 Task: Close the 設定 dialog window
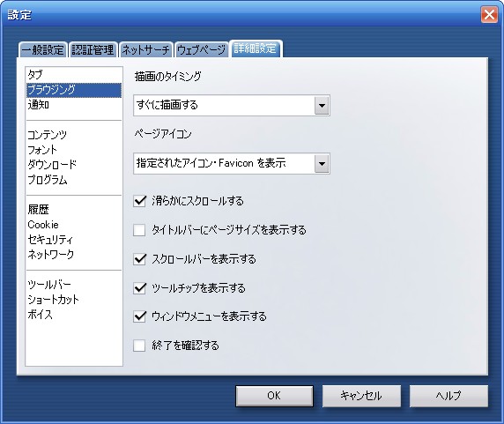[489, 15]
